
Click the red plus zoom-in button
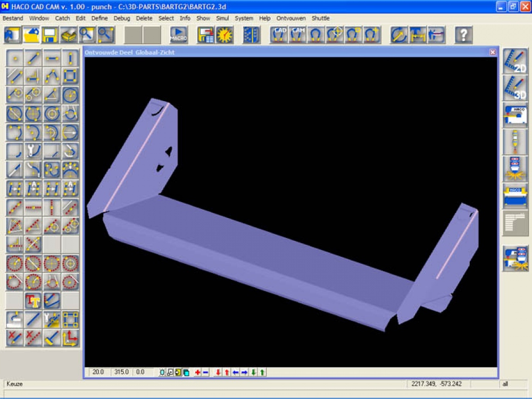[x=197, y=372]
